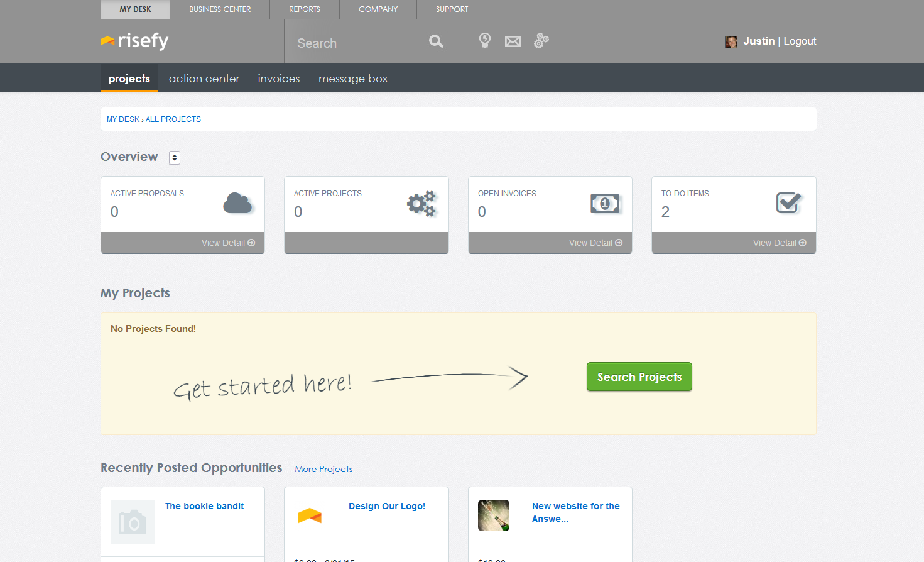The width and height of the screenshot is (924, 562).
Task: Open the envelope messages icon
Action: [513, 41]
